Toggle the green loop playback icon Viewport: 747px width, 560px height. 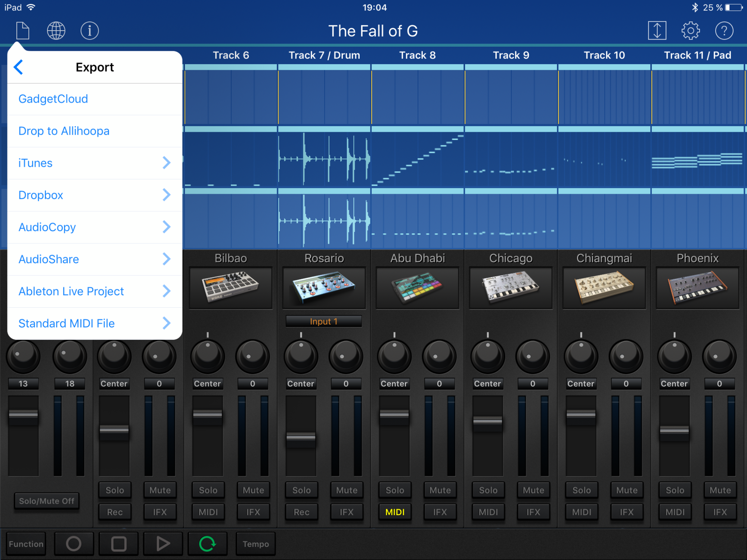[207, 544]
